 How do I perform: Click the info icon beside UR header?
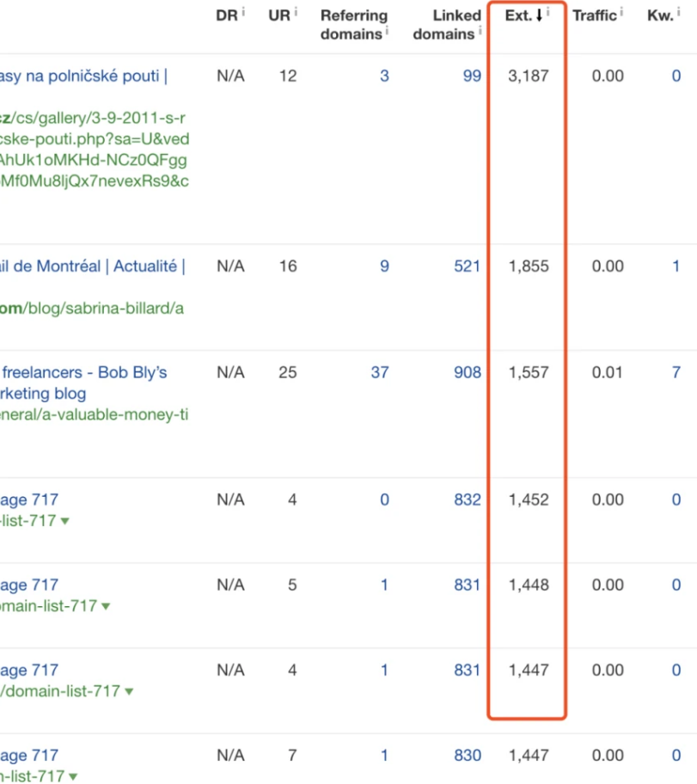click(x=296, y=12)
